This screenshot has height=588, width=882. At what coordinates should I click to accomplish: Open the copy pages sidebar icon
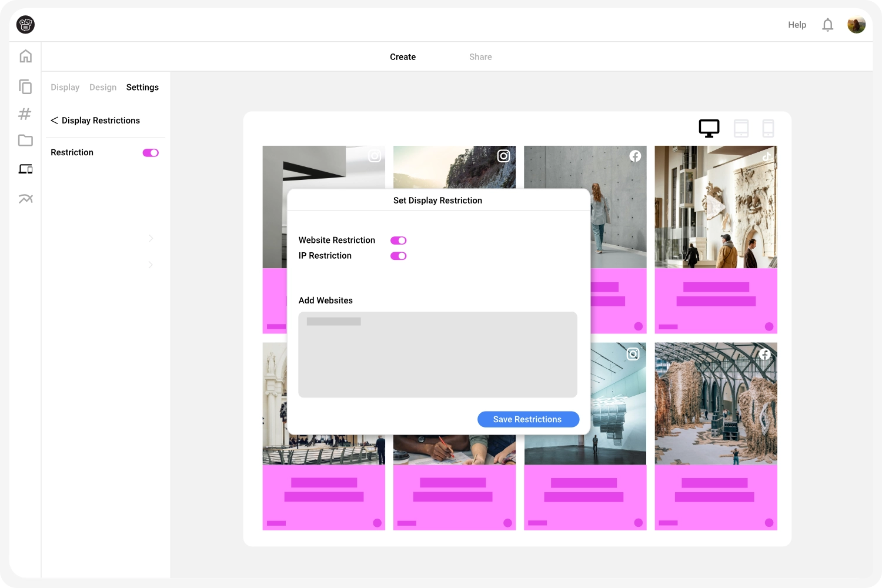point(25,87)
